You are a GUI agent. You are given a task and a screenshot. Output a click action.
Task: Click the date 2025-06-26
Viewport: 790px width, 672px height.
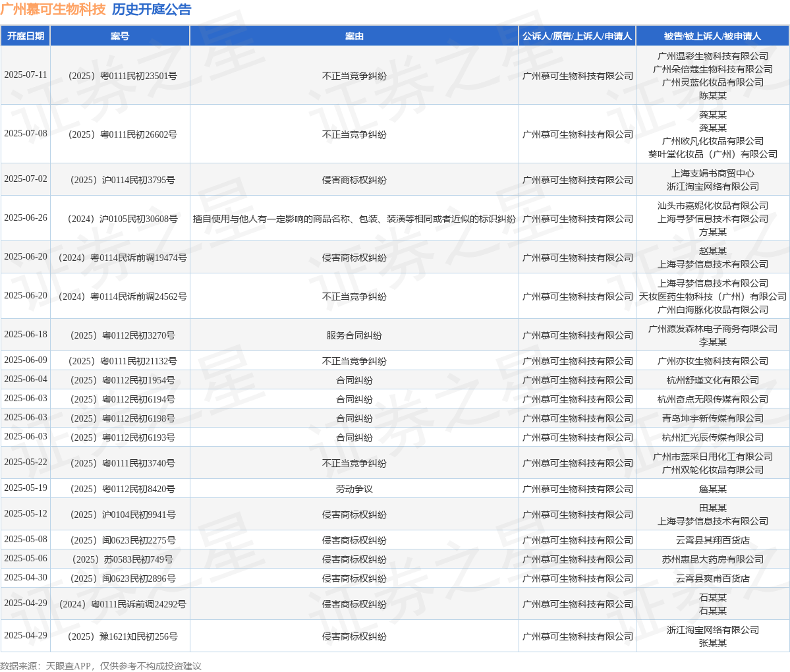[x=26, y=217]
